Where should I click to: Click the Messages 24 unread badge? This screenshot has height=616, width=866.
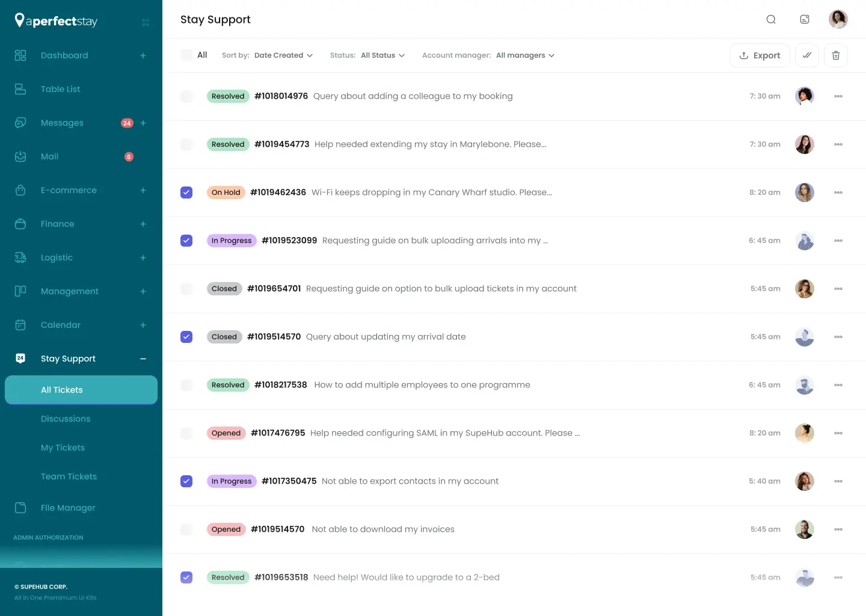point(127,123)
